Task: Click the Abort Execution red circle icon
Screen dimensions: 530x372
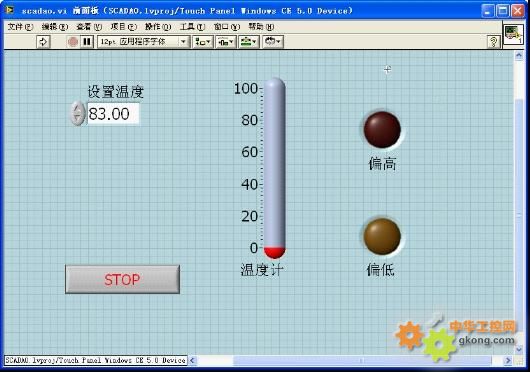Action: (73, 42)
